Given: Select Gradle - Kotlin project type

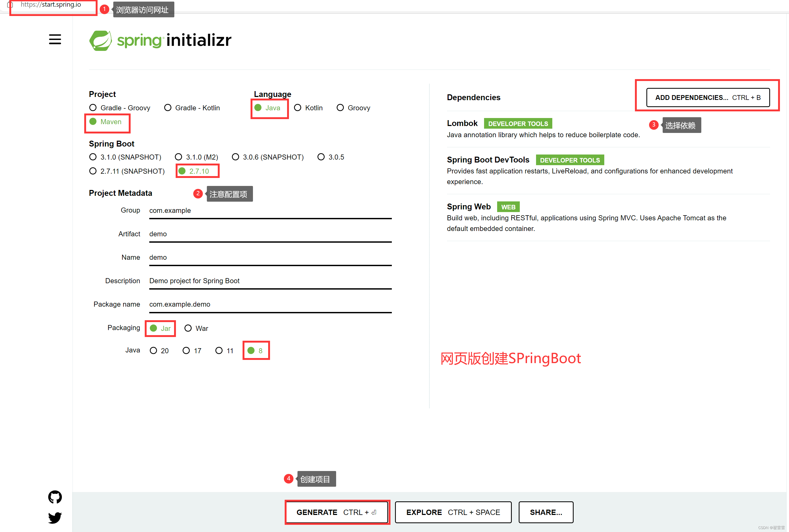Looking at the screenshot, I should click(192, 108).
